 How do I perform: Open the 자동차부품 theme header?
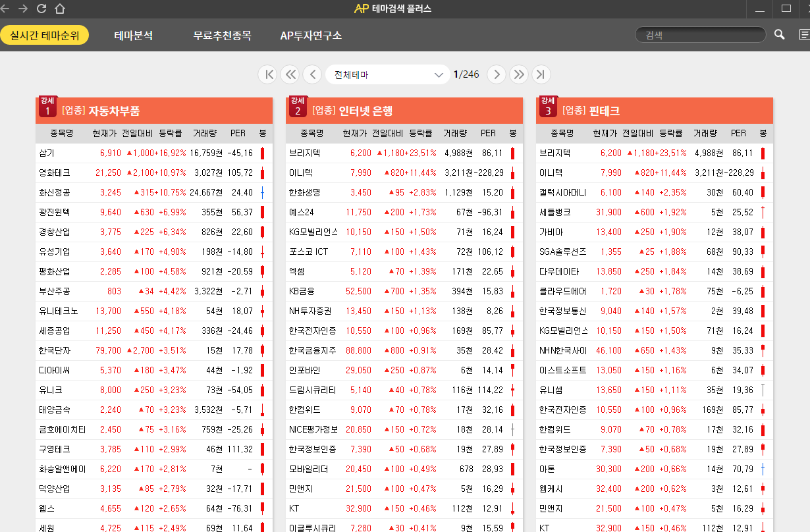tap(154, 111)
